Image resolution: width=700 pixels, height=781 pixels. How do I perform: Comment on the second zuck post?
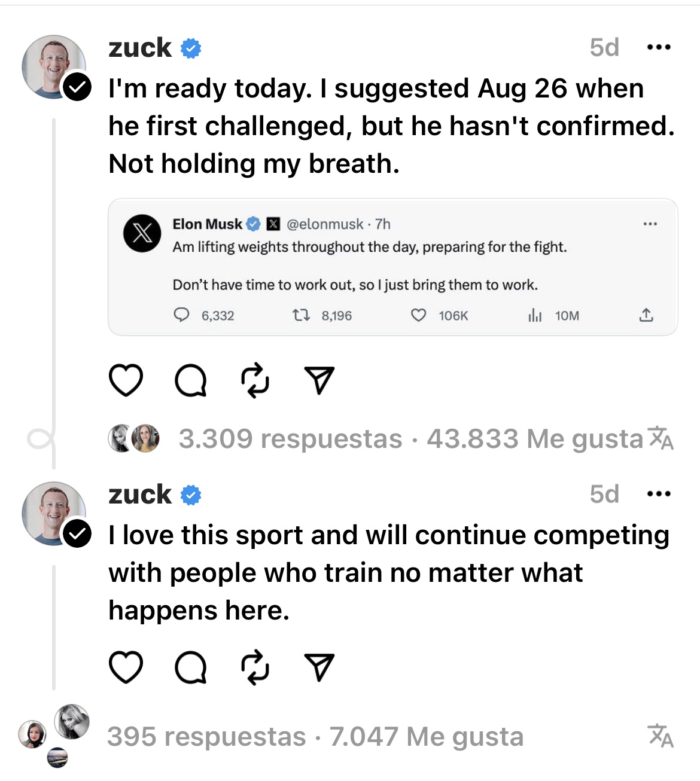point(190,667)
